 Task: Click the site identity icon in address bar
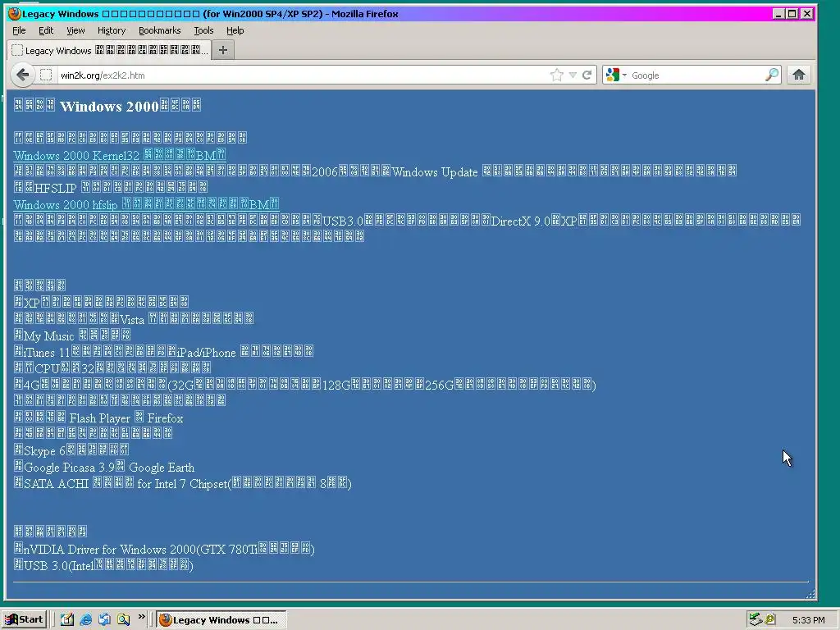pyautogui.click(x=46, y=75)
